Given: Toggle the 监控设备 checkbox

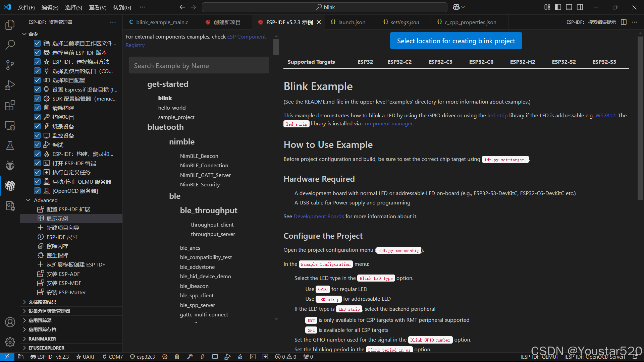Looking at the screenshot, I should coord(37,135).
